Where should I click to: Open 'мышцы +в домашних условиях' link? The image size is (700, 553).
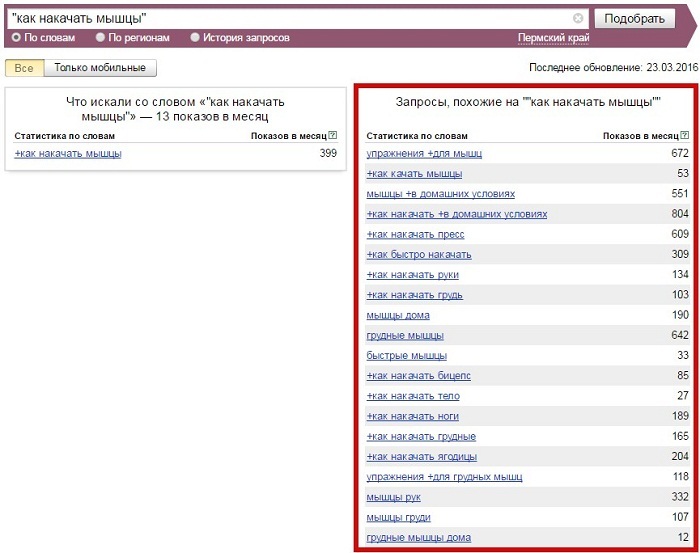click(441, 194)
